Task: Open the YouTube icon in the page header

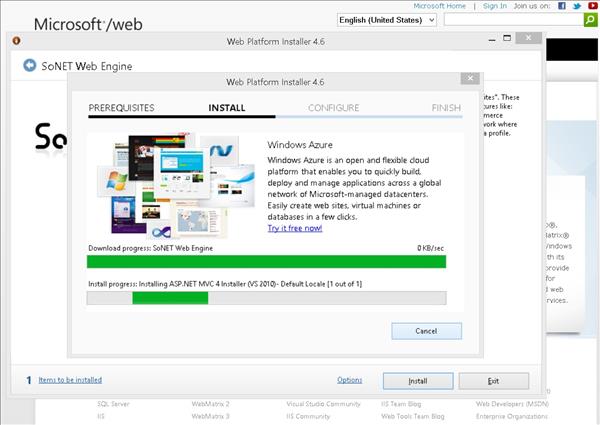Action: click(x=593, y=6)
